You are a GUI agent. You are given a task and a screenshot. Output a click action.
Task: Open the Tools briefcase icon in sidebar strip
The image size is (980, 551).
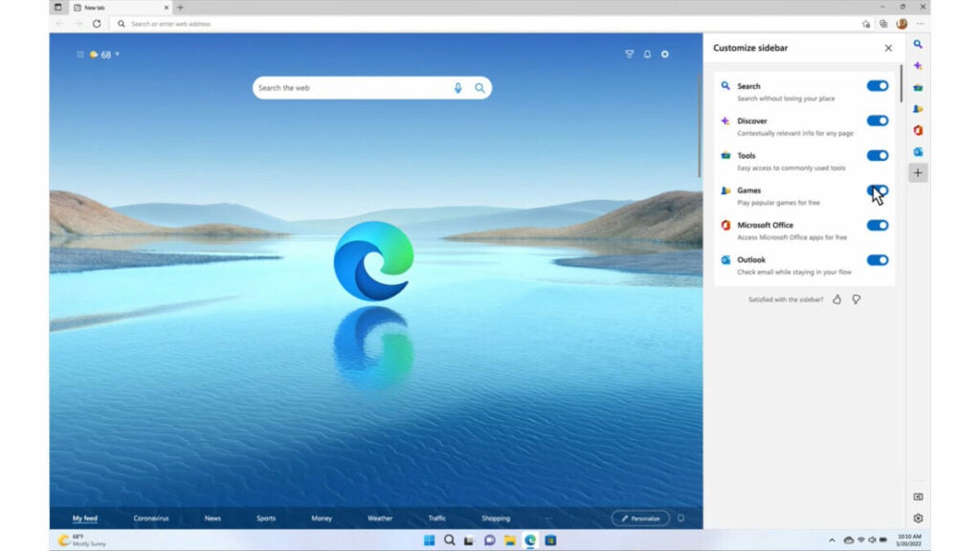(918, 87)
